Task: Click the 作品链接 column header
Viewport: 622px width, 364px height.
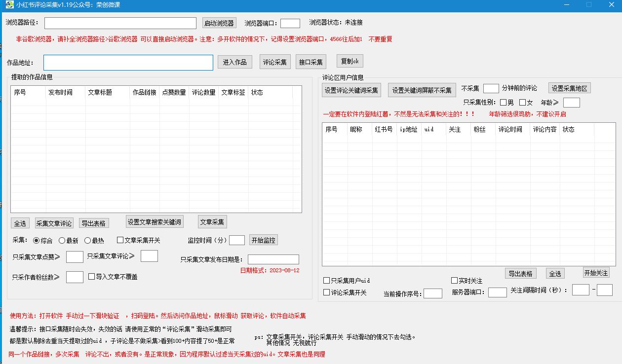Action: [x=145, y=93]
